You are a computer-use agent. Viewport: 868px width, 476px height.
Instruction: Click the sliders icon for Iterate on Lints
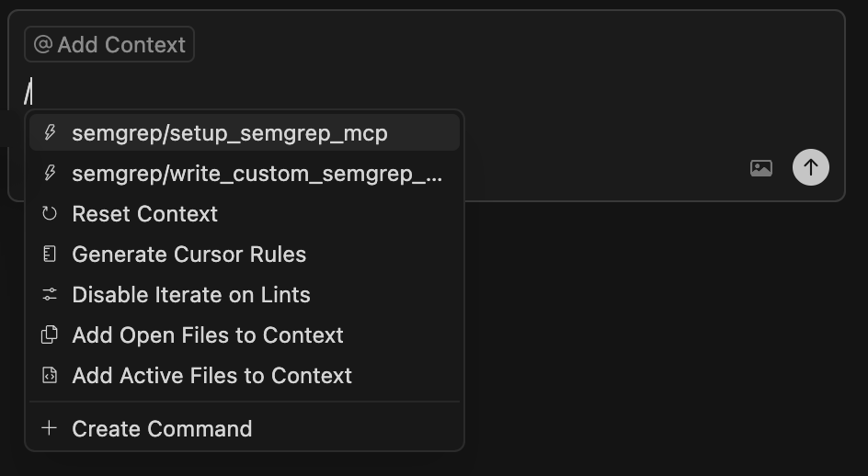[x=50, y=295]
